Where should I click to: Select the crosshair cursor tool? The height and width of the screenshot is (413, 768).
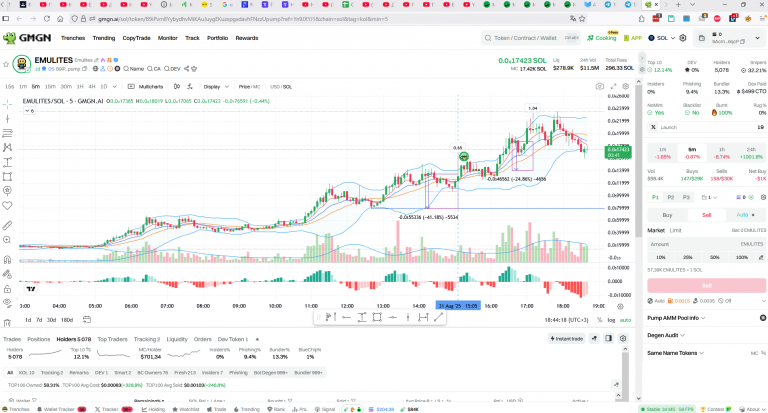pyautogui.click(x=7, y=104)
